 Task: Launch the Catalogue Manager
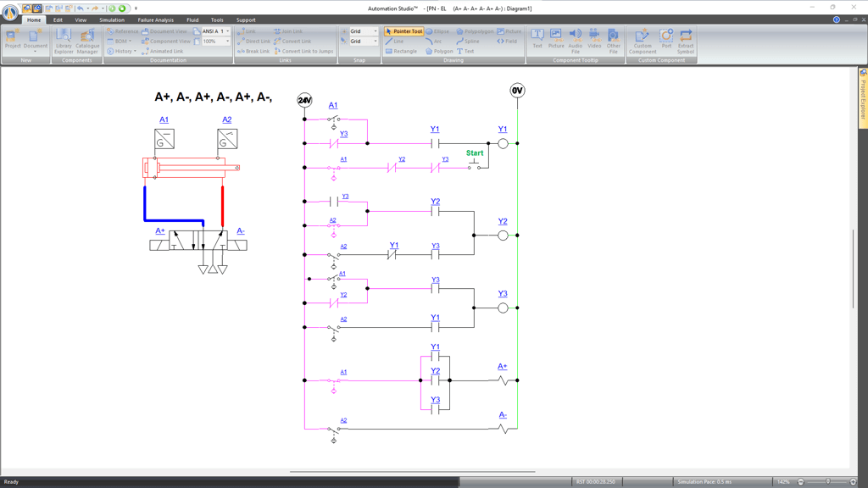(x=87, y=40)
